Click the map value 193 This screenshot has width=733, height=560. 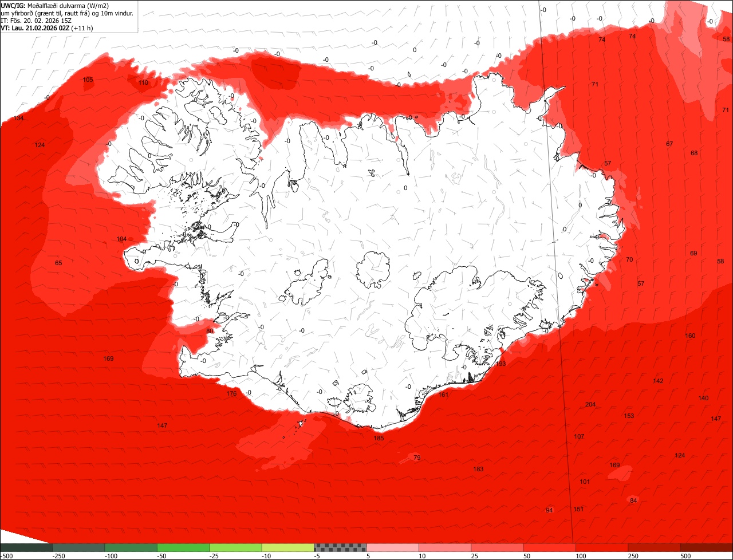point(501,364)
